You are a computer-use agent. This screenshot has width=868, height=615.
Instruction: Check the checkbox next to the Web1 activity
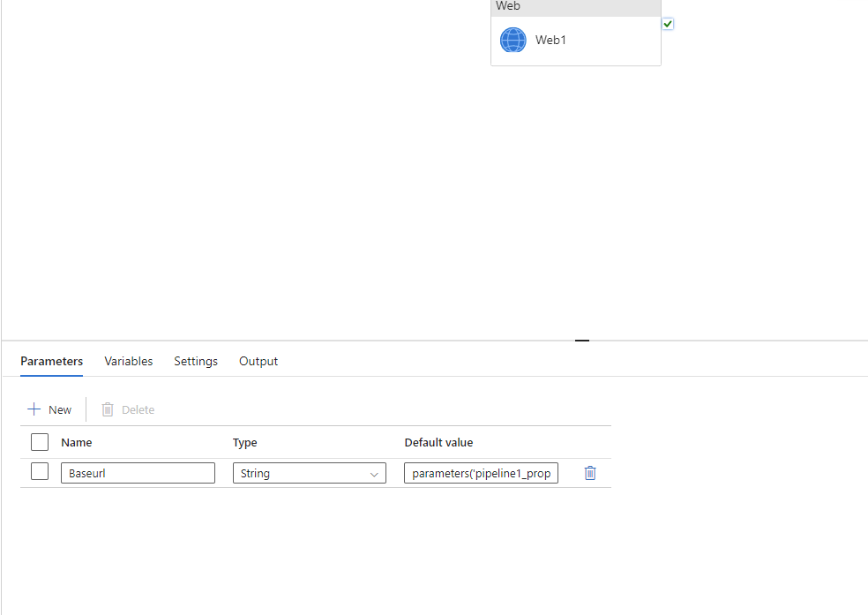(x=668, y=23)
